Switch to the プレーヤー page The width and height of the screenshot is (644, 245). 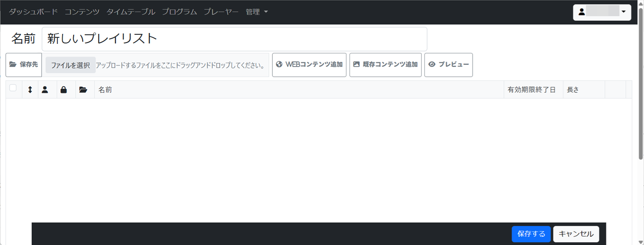click(x=221, y=12)
